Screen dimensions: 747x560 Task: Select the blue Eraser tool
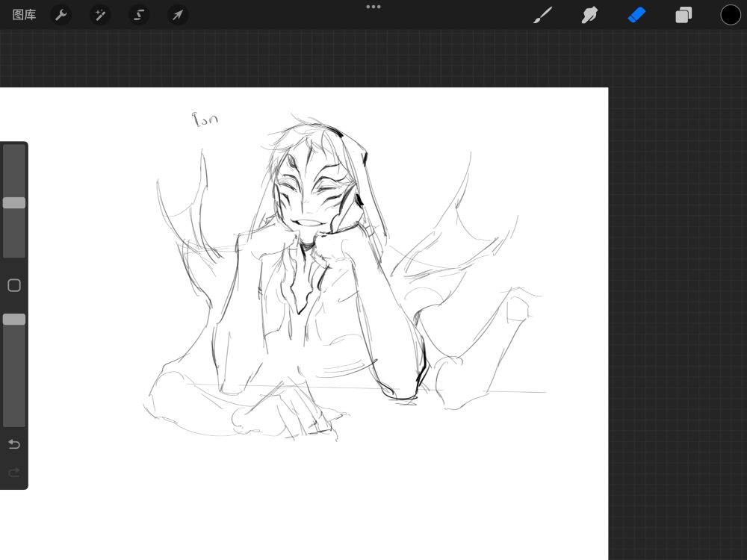pyautogui.click(x=636, y=15)
